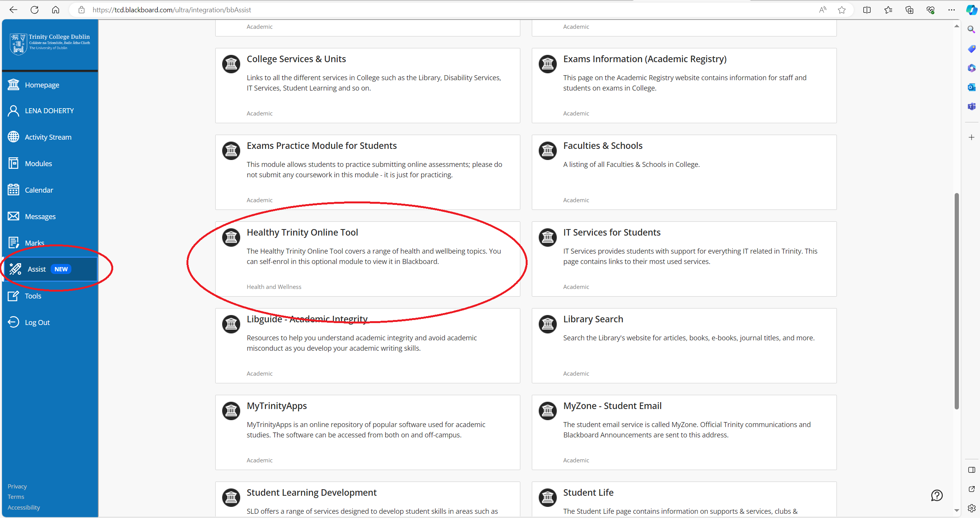Open Exams Practice Module for Students

pyautogui.click(x=322, y=146)
